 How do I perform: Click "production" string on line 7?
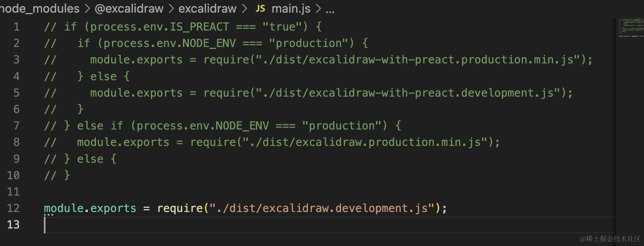pyautogui.click(x=345, y=126)
